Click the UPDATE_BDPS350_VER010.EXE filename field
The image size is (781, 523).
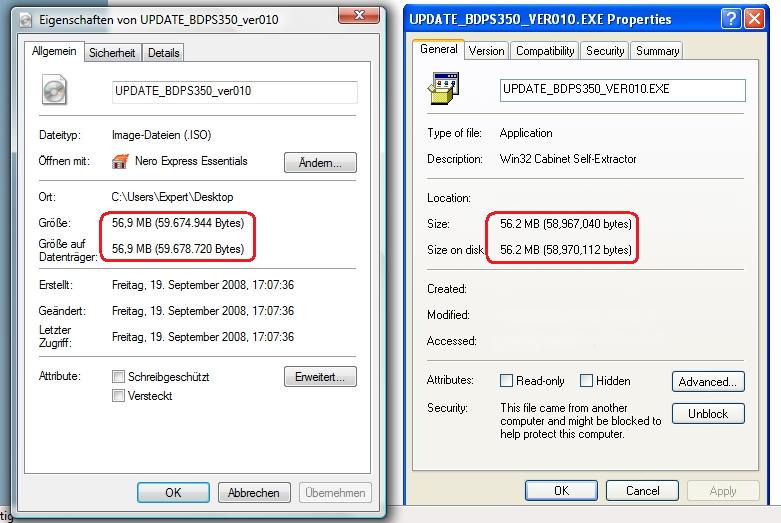point(622,89)
